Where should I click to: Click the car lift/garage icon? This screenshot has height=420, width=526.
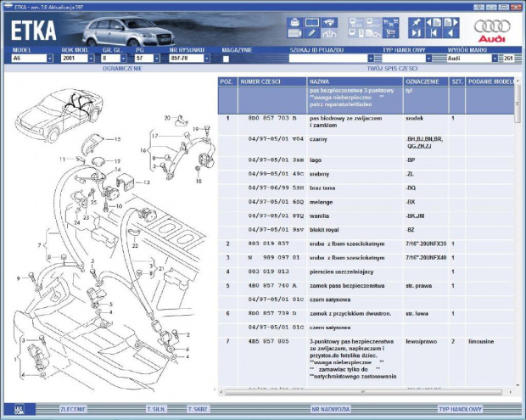[x=329, y=33]
